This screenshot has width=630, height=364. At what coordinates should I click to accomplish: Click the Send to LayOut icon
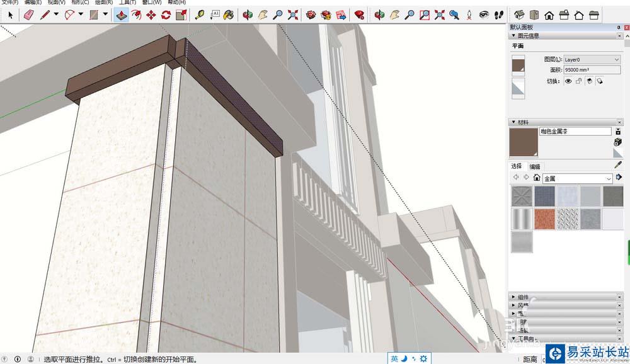click(x=341, y=15)
